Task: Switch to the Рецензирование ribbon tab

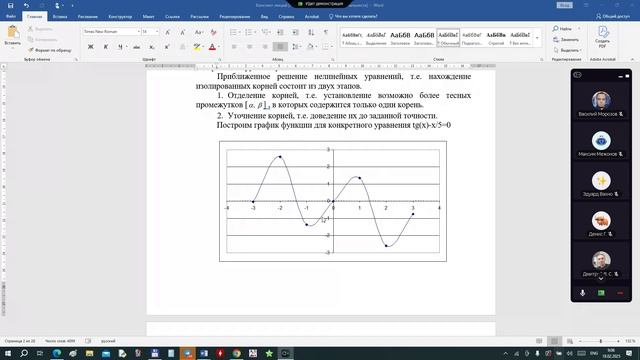Action: tap(234, 17)
